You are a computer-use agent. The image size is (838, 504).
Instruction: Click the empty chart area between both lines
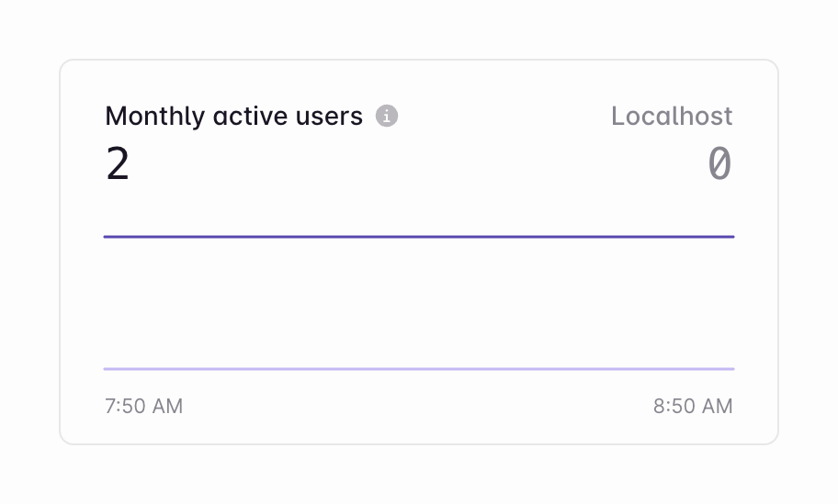coord(419,303)
